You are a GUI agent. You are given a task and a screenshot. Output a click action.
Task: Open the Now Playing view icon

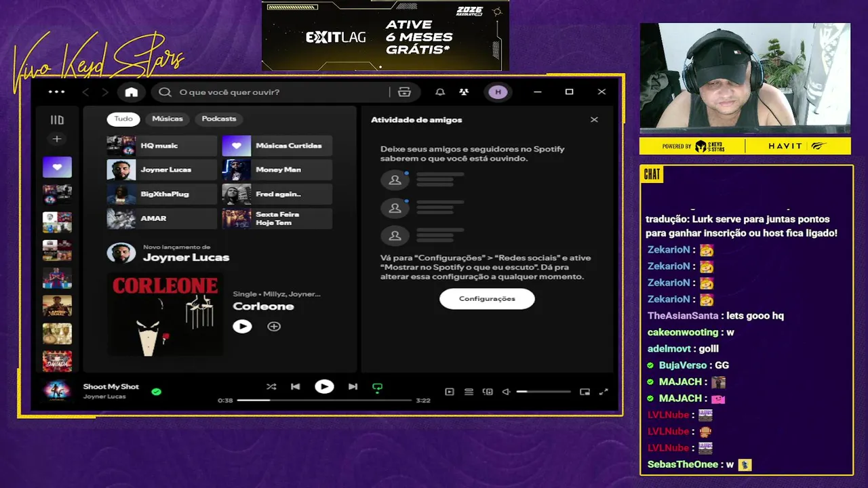[449, 392]
